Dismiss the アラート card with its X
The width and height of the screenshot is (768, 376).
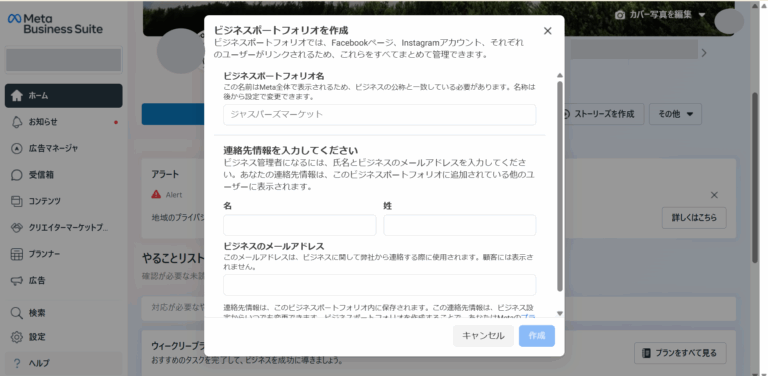(x=714, y=195)
